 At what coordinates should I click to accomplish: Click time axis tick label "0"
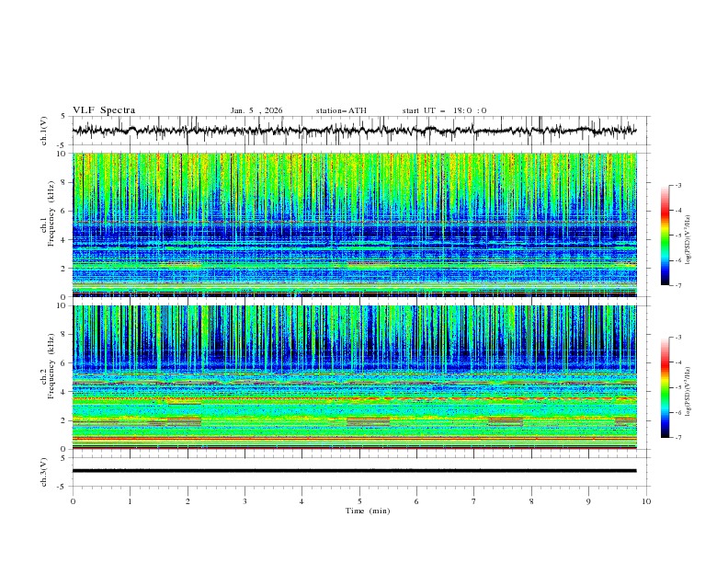click(x=73, y=501)
